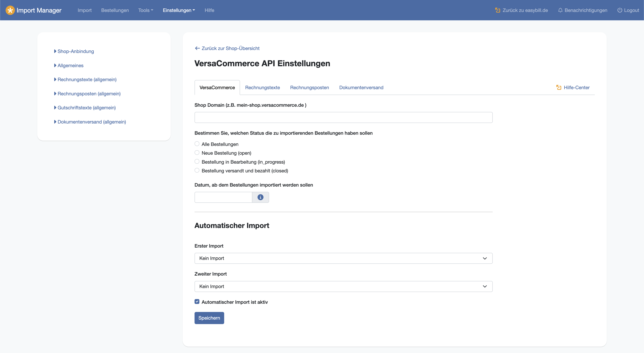Open the Rechnungstexte (allgemein) sidebar link
The width and height of the screenshot is (644, 353).
click(x=87, y=79)
